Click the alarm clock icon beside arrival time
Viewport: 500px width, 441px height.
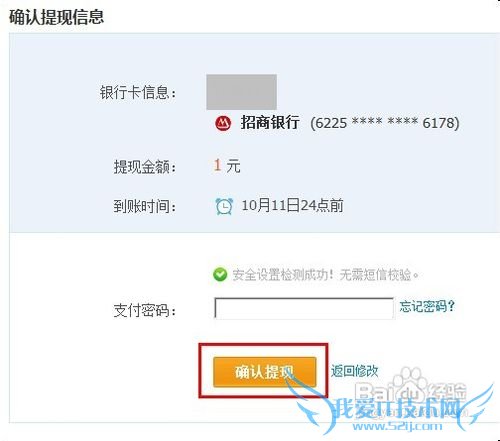[x=224, y=206]
